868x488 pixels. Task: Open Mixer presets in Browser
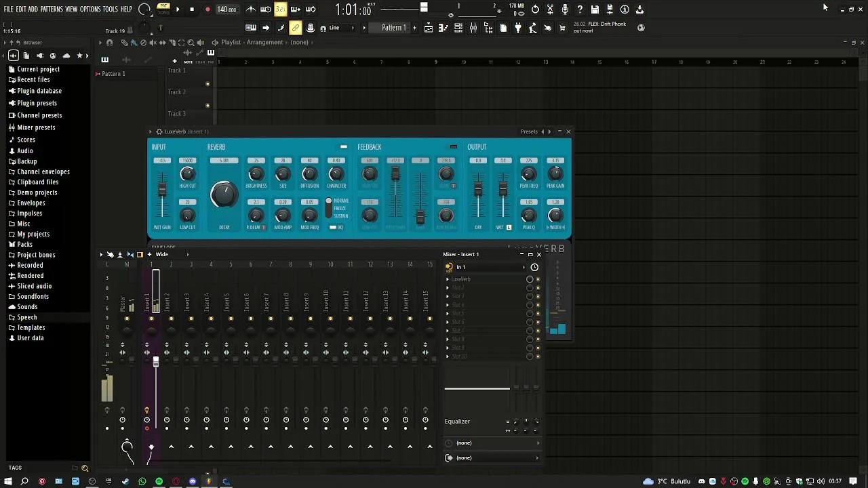(x=36, y=127)
